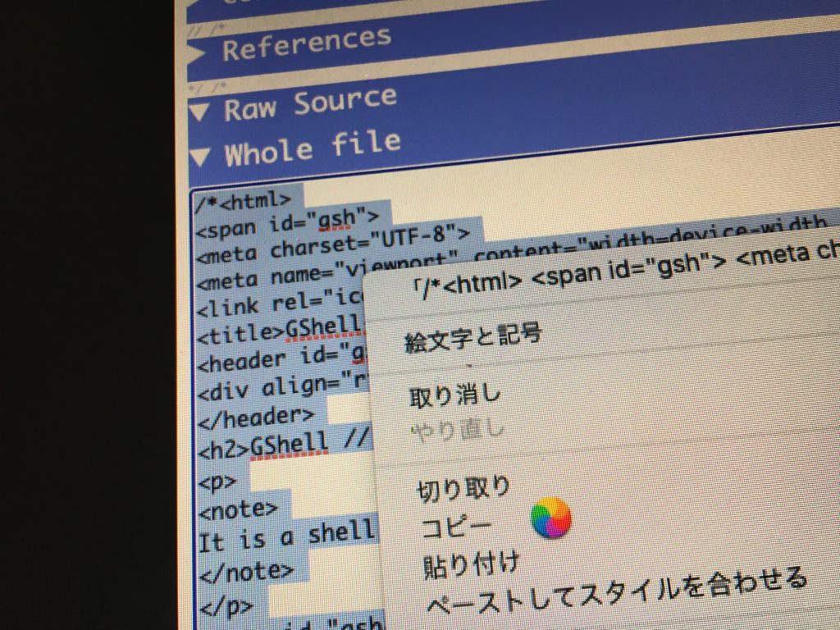Click the Raw Source header text

pyautogui.click(x=310, y=103)
